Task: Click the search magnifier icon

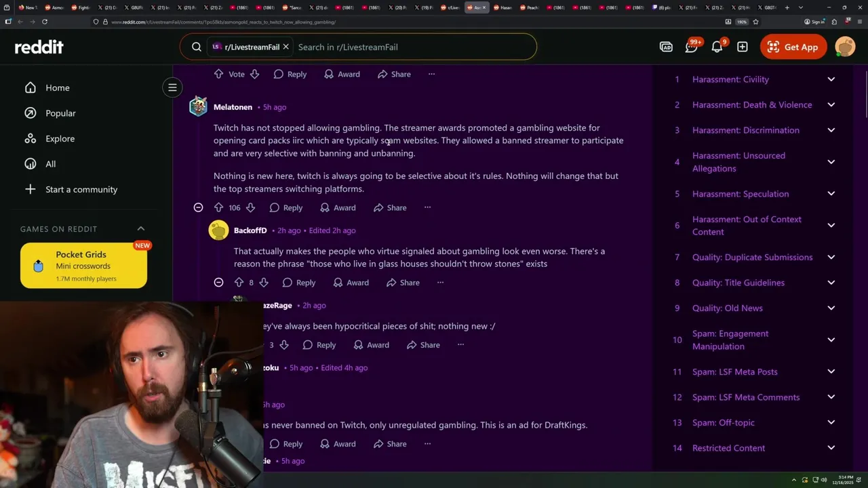Action: point(197,47)
